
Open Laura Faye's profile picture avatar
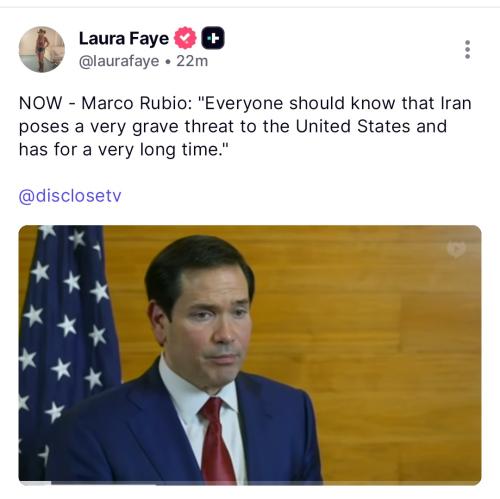pos(42,49)
